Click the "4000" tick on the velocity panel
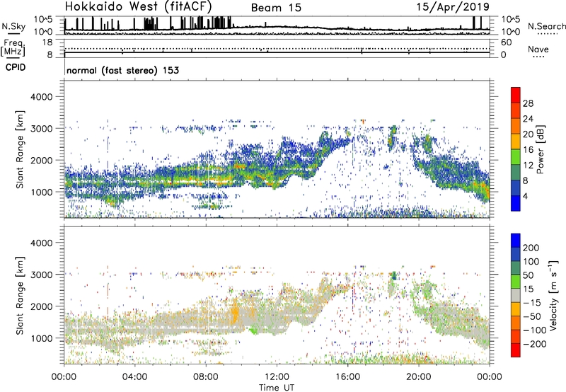The height and width of the screenshot is (392, 566). click(x=41, y=243)
